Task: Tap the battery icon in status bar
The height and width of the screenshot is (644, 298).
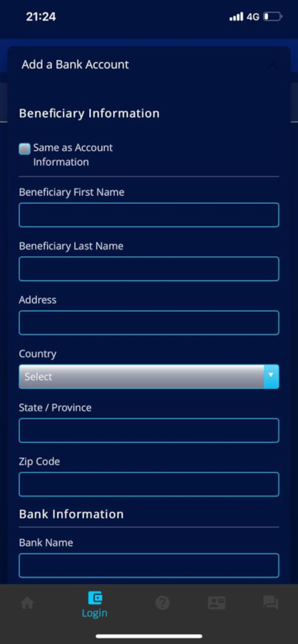Action: 273,16
